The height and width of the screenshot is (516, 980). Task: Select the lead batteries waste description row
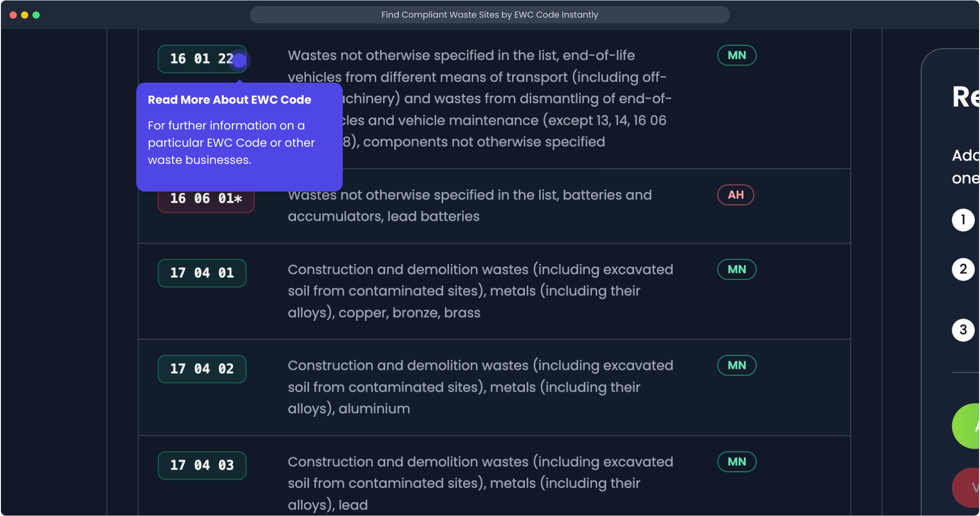pos(469,205)
